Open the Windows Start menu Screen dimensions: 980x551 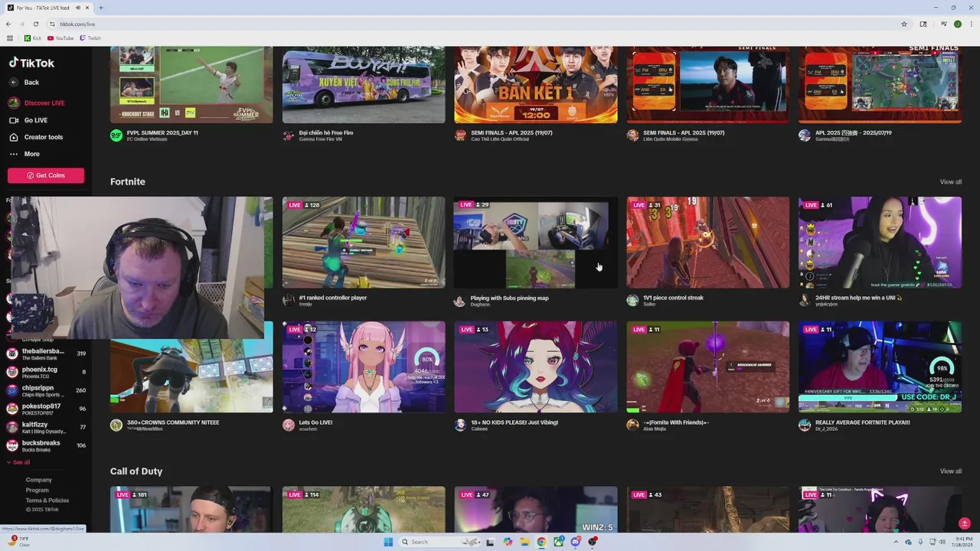[x=388, y=542]
